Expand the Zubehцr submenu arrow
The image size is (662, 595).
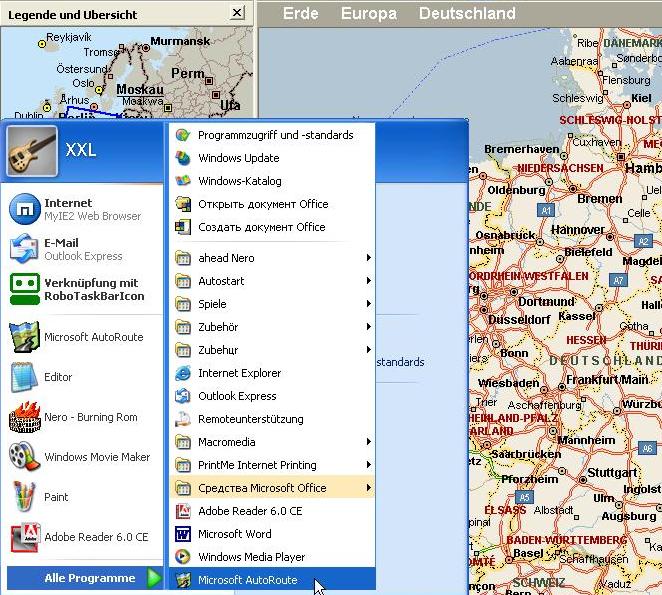[369, 350]
